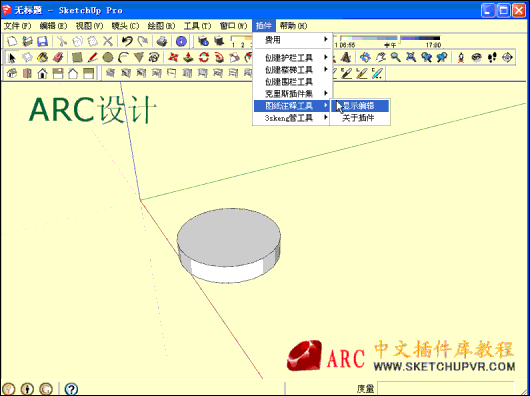Open the blue Model Info icon

tap(182, 42)
